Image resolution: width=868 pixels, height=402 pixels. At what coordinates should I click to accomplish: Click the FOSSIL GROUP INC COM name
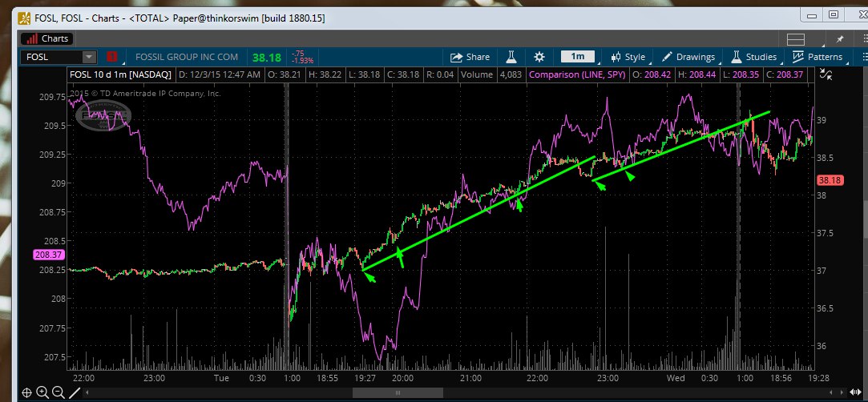click(187, 57)
